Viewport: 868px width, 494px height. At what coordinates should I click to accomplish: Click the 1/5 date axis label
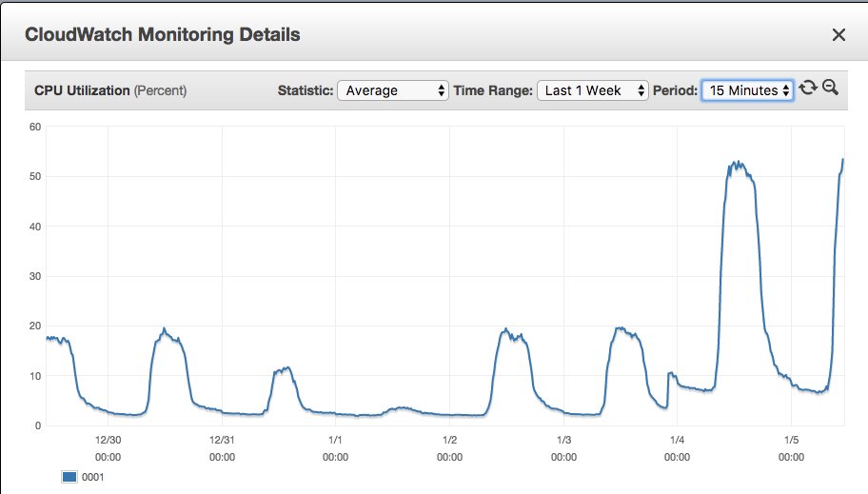point(791,440)
